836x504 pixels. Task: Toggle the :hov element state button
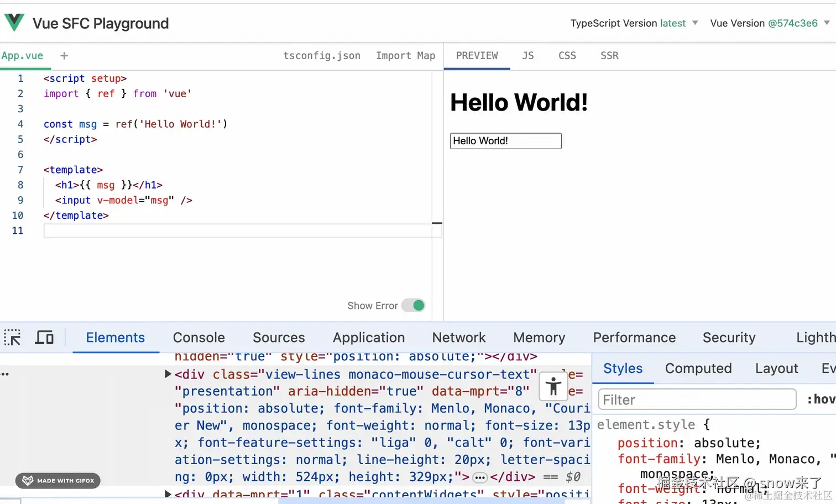(821, 400)
